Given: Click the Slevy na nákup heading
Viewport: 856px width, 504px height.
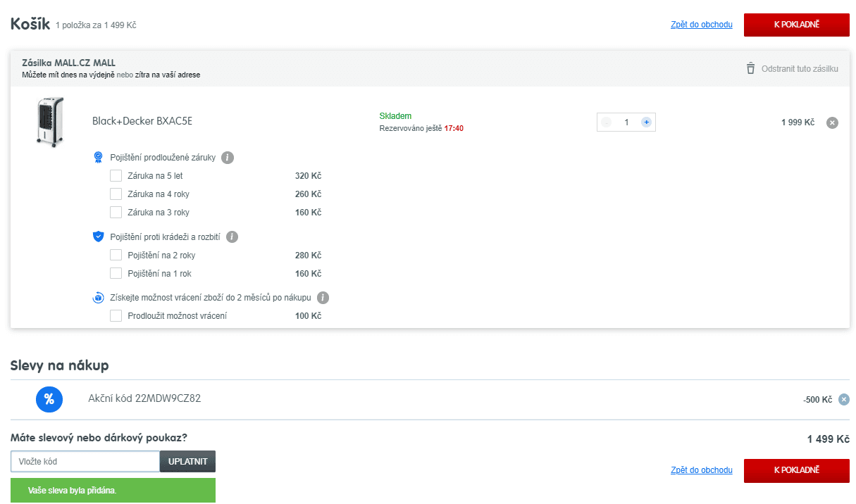Looking at the screenshot, I should coord(60,365).
